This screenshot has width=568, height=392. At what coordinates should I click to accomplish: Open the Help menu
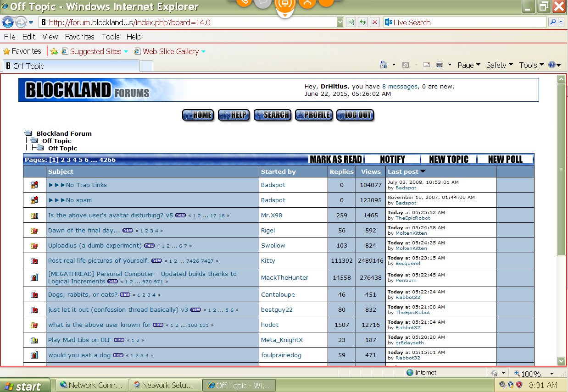click(134, 37)
